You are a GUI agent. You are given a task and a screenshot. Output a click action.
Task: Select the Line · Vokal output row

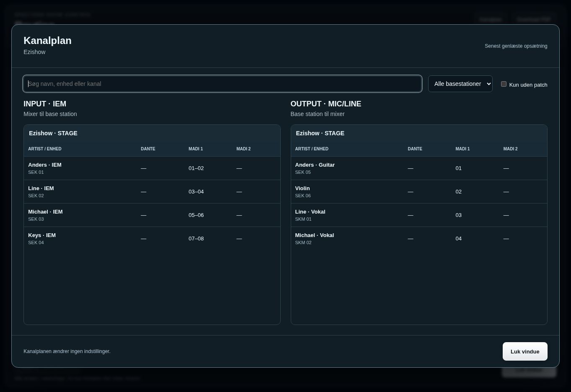(419, 215)
